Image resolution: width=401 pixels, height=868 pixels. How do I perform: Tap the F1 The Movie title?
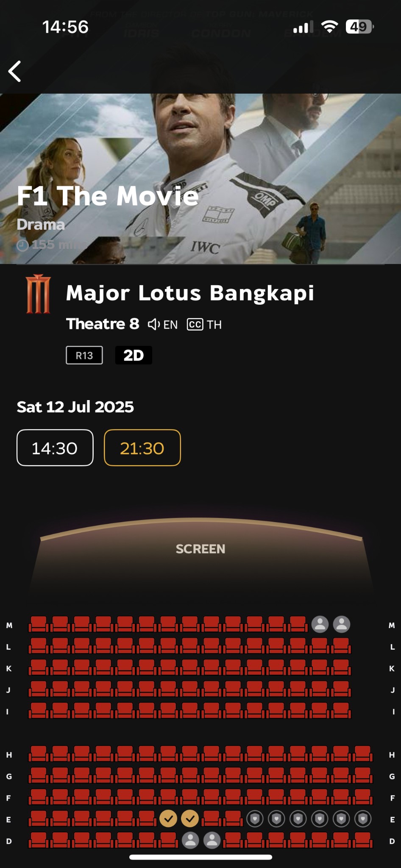pos(108,196)
